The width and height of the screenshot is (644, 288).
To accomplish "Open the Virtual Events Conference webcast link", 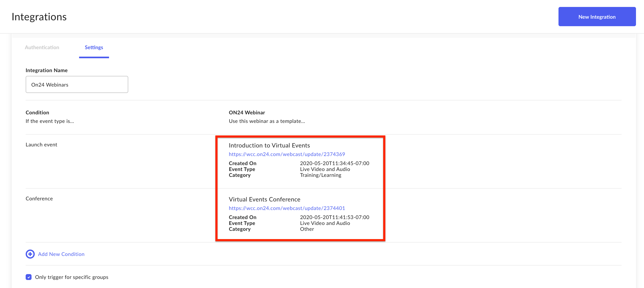I will click(287, 208).
